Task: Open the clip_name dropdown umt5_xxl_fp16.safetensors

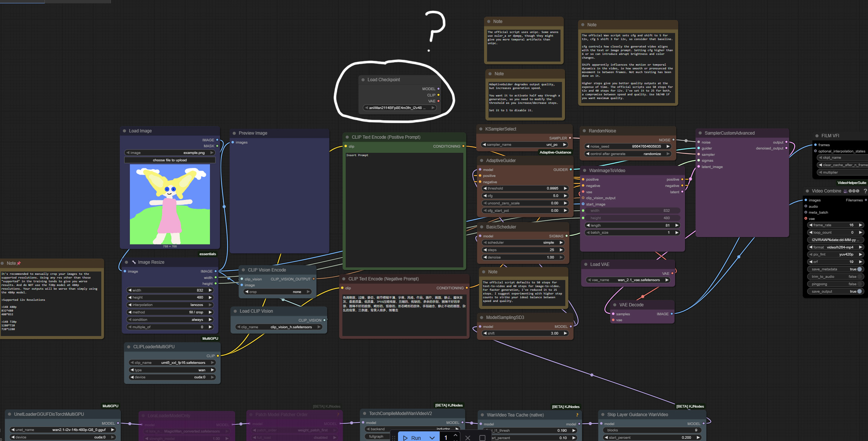Action: 172,363
